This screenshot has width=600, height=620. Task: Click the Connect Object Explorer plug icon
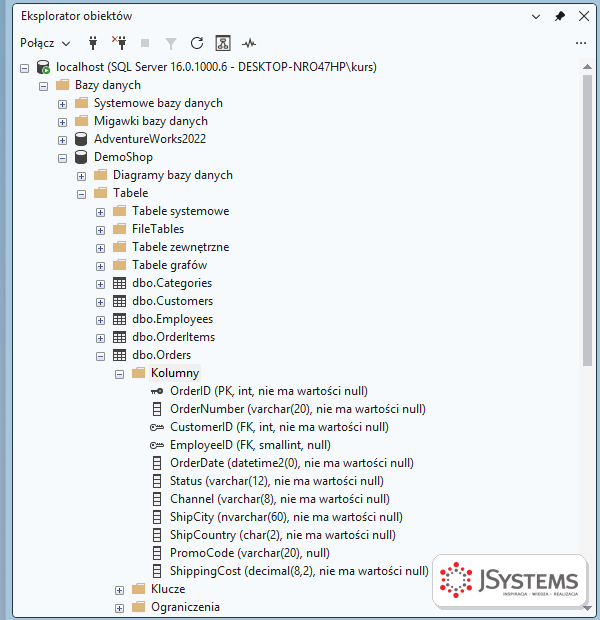point(93,43)
